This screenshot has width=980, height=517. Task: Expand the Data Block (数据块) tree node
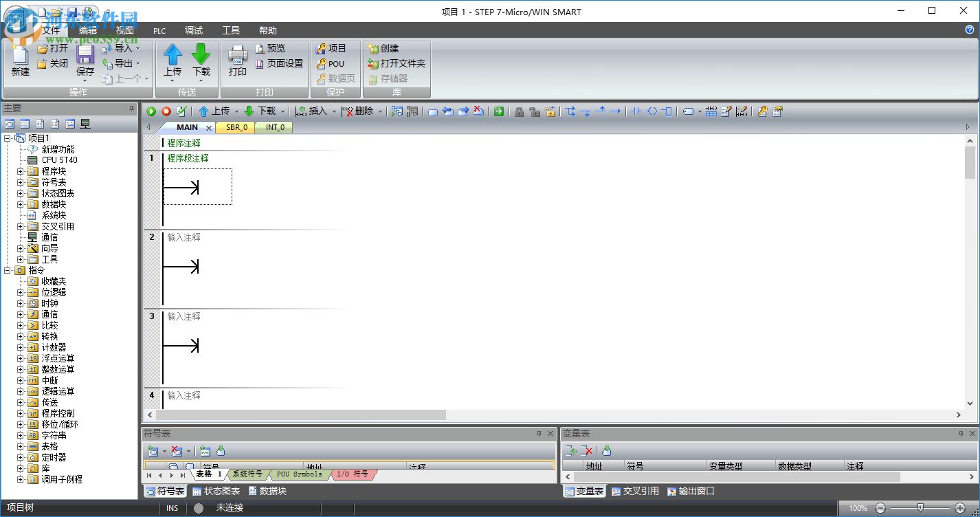point(20,204)
